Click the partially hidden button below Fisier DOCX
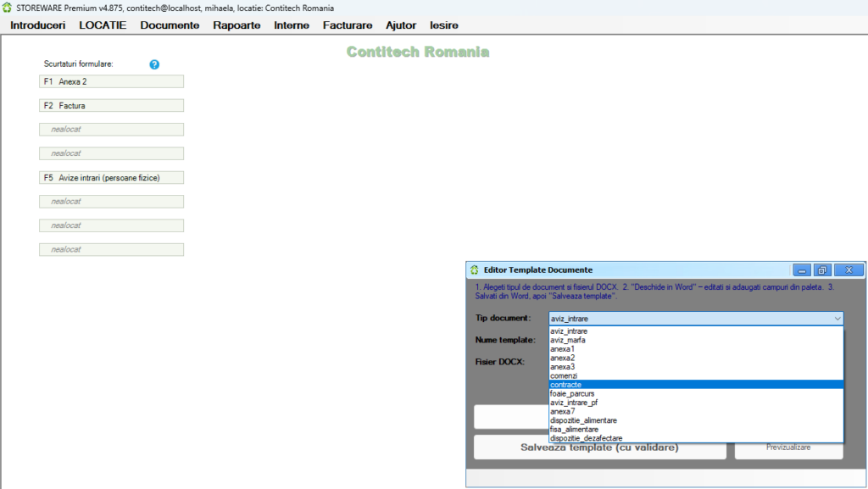Viewport: 868px width, 489px height. coord(511,417)
